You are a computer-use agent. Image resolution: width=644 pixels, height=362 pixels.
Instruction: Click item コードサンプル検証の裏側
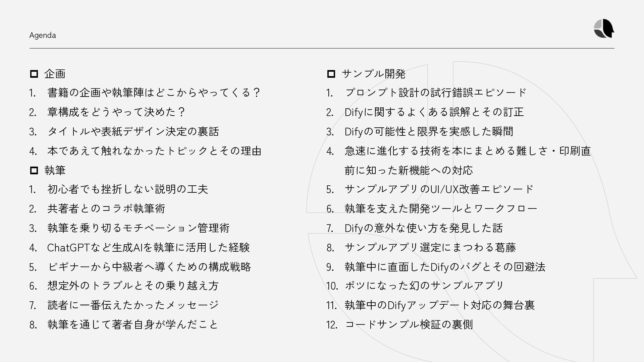(x=409, y=324)
